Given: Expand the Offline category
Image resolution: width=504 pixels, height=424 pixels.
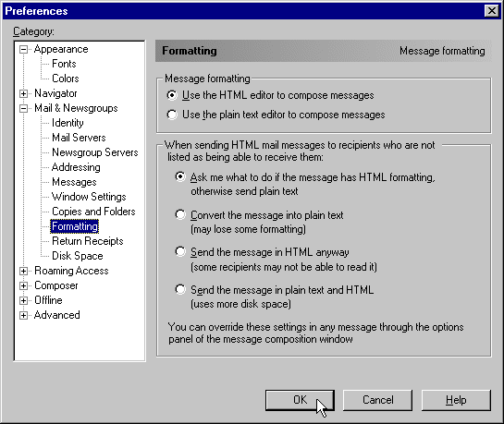Looking at the screenshot, I should [x=23, y=301].
